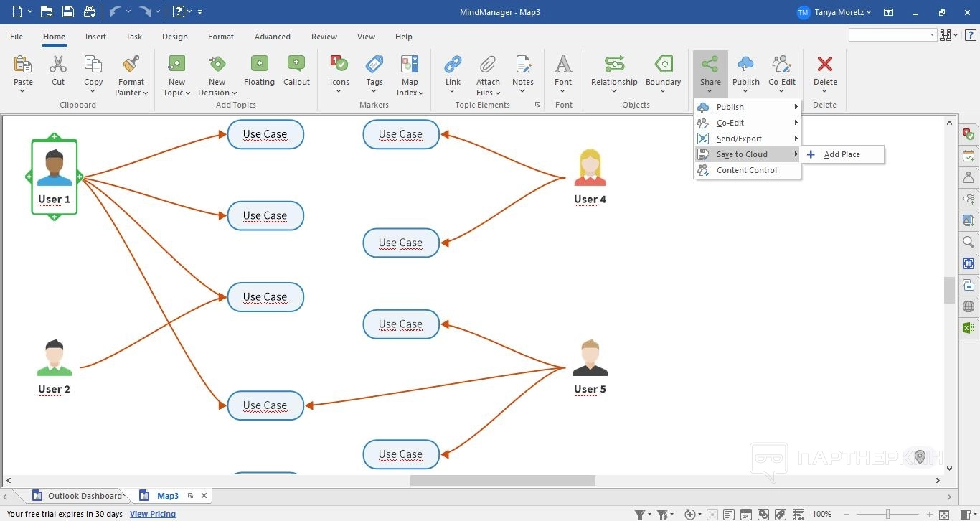Switch to the Insert ribbon tab
Screen dimensions: 980x521
tap(95, 37)
